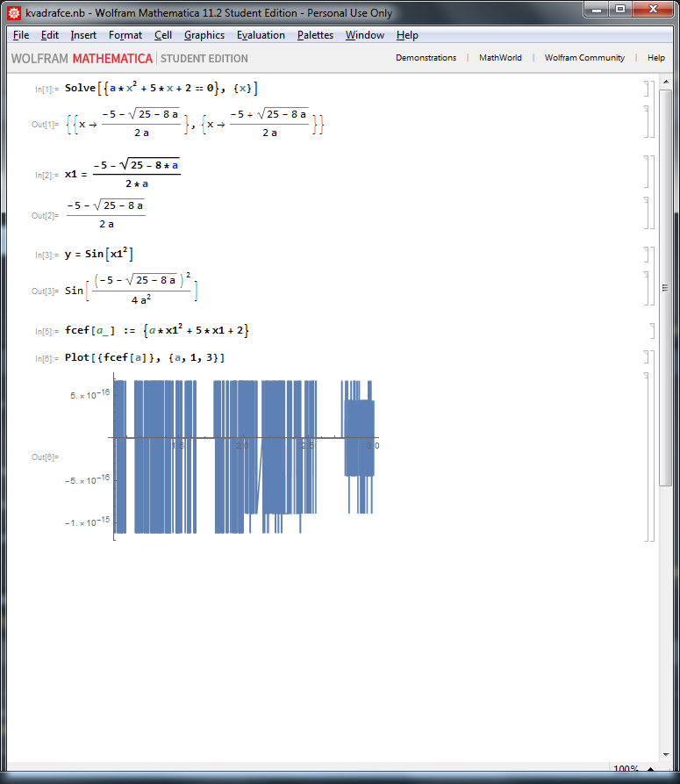This screenshot has width=680, height=784.
Task: Click in the x1 assignment input
Action: [x=123, y=174]
